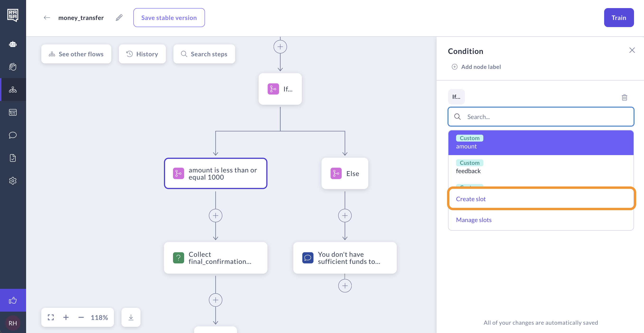The image size is (644, 333).
Task: Delete the If condition with trash icon
Action: 624,97
